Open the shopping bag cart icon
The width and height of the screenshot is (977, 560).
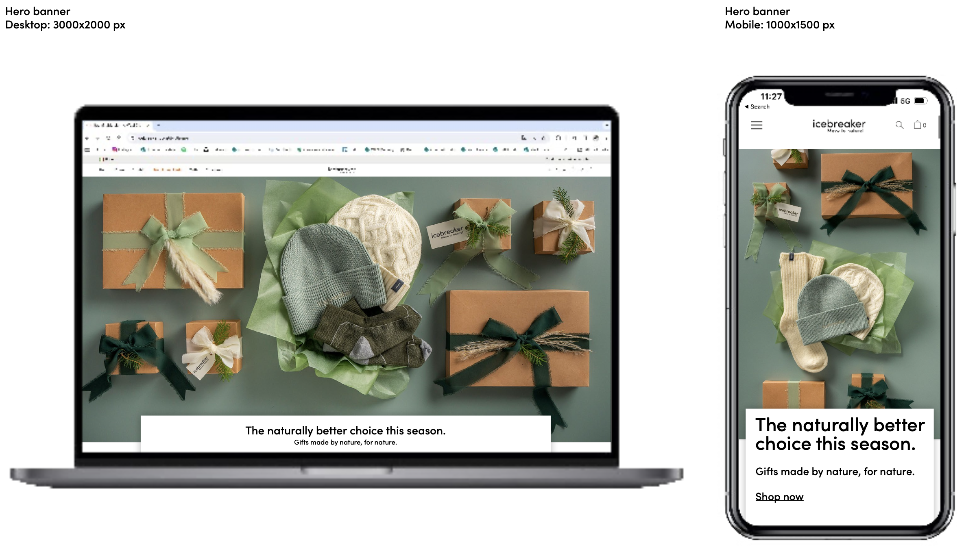[917, 125]
